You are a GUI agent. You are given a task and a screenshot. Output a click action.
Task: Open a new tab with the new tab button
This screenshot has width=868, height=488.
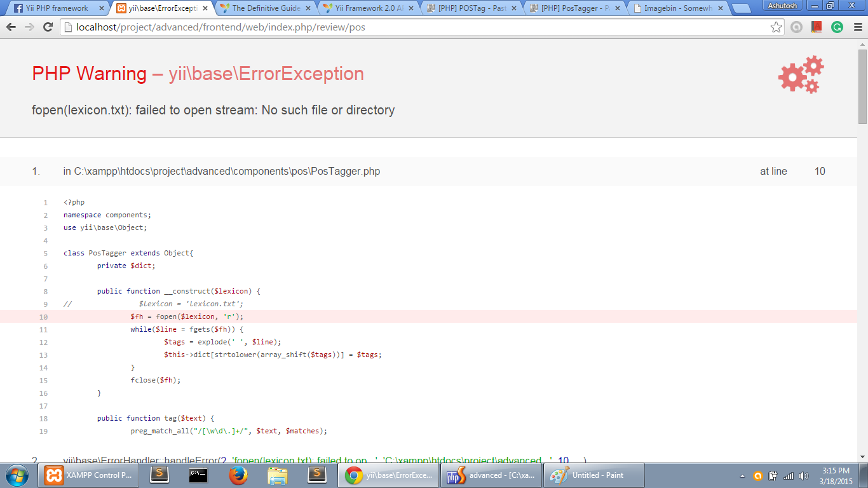tap(741, 9)
